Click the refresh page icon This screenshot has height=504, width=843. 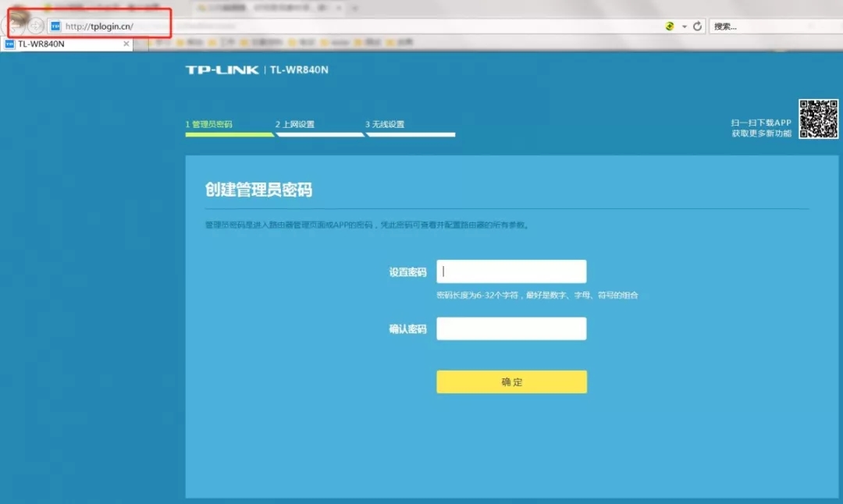tap(697, 26)
